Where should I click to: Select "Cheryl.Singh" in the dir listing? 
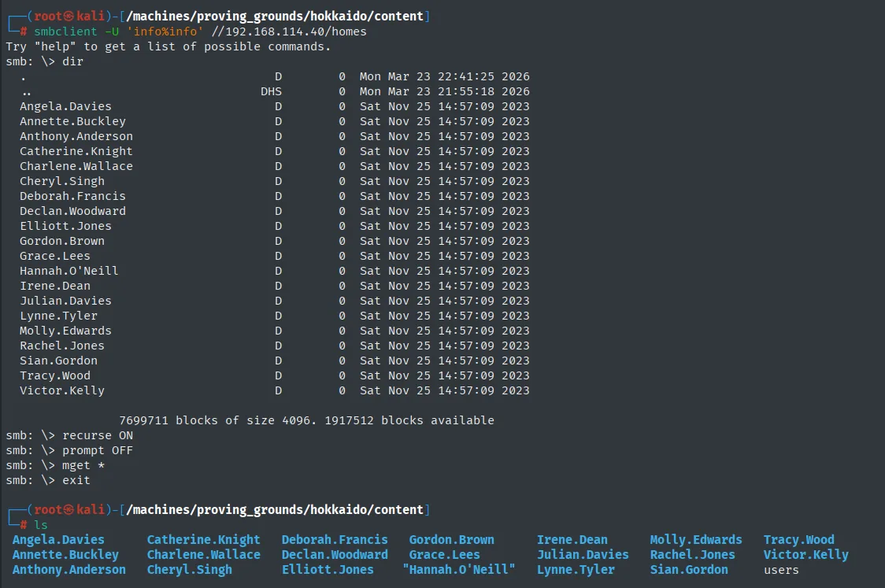coord(62,181)
